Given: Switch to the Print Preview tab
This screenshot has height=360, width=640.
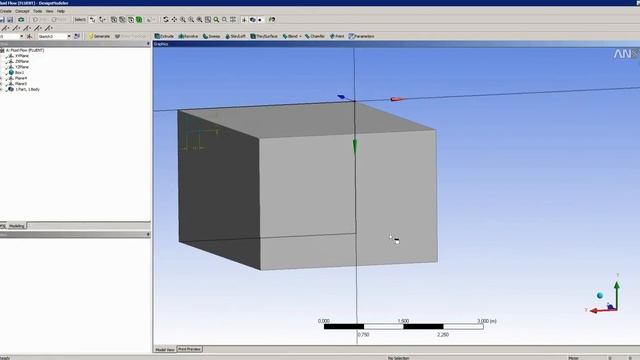Looking at the screenshot, I should point(189,349).
